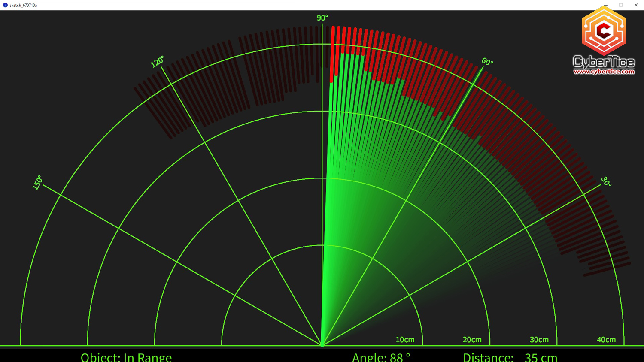This screenshot has width=644, height=362.
Task: Click the Angle: 88° readout
Action: 381,357
